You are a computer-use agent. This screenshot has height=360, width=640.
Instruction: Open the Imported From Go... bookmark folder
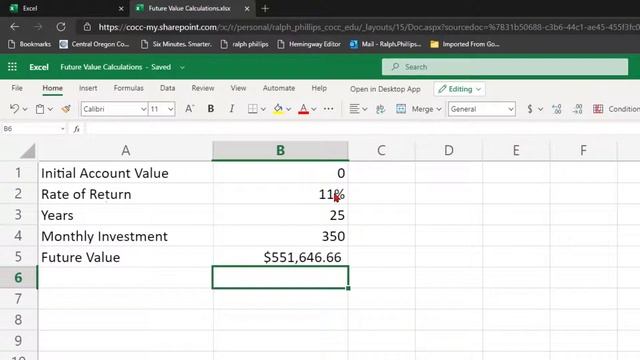click(465, 44)
